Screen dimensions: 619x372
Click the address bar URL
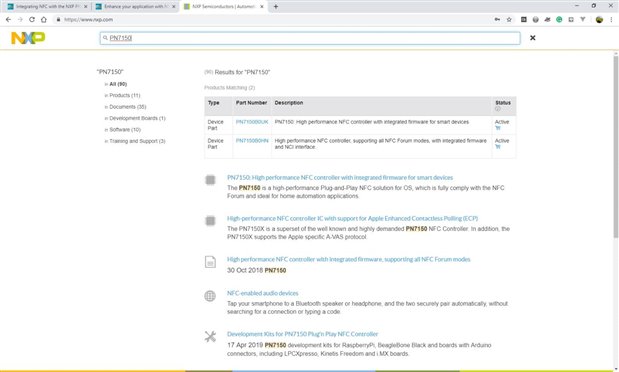[88, 19]
